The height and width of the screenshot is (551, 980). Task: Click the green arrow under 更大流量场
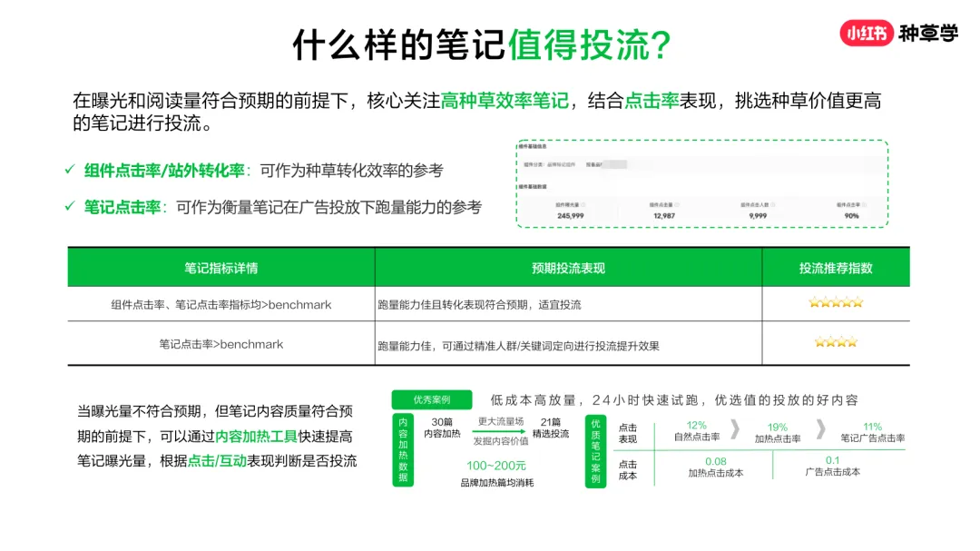coord(498,431)
